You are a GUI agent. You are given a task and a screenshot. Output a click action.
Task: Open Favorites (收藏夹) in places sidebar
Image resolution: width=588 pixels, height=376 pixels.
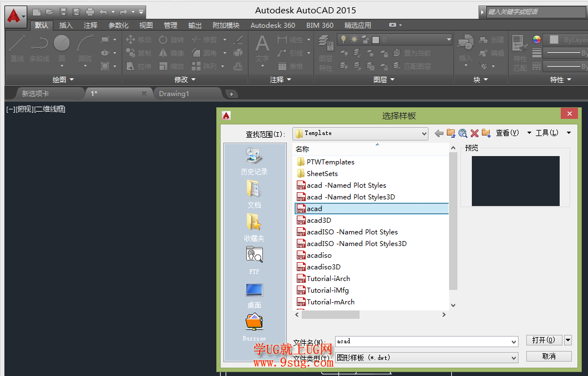(254, 228)
